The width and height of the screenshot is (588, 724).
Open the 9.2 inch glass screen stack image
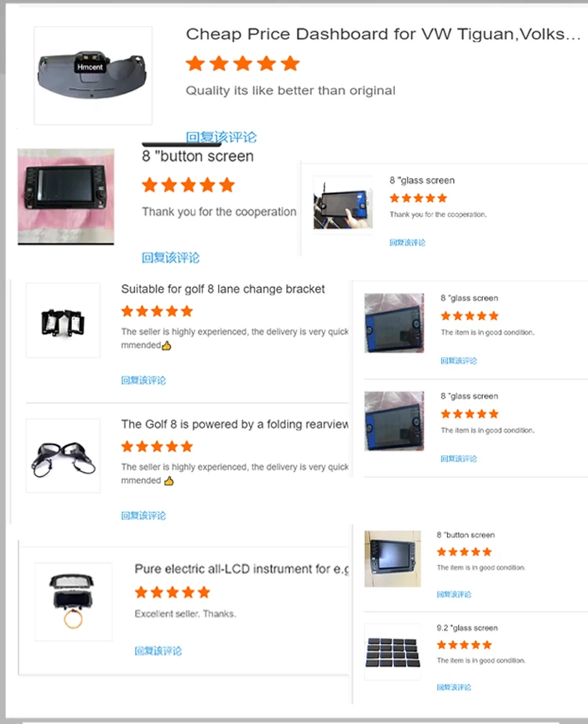coord(393,652)
